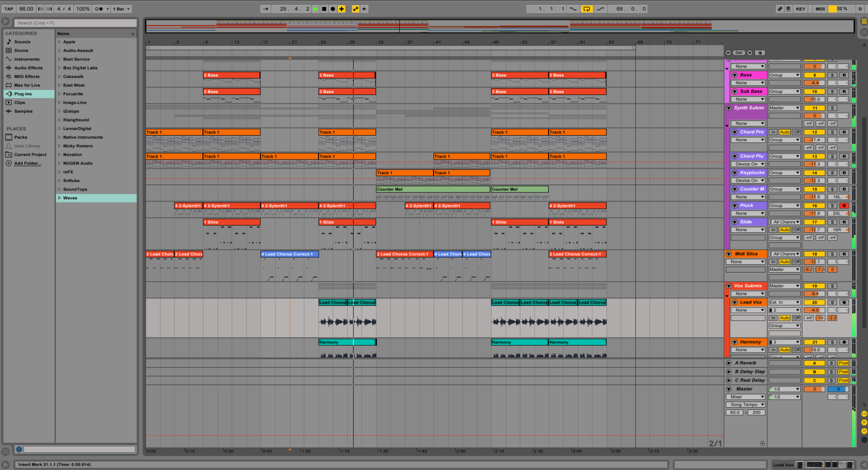Stop playback with the square Stop button
The height and width of the screenshot is (470, 868).
(x=324, y=9)
